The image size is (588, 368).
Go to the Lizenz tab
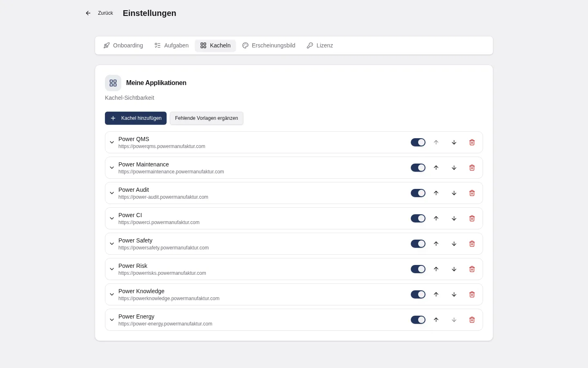320,45
